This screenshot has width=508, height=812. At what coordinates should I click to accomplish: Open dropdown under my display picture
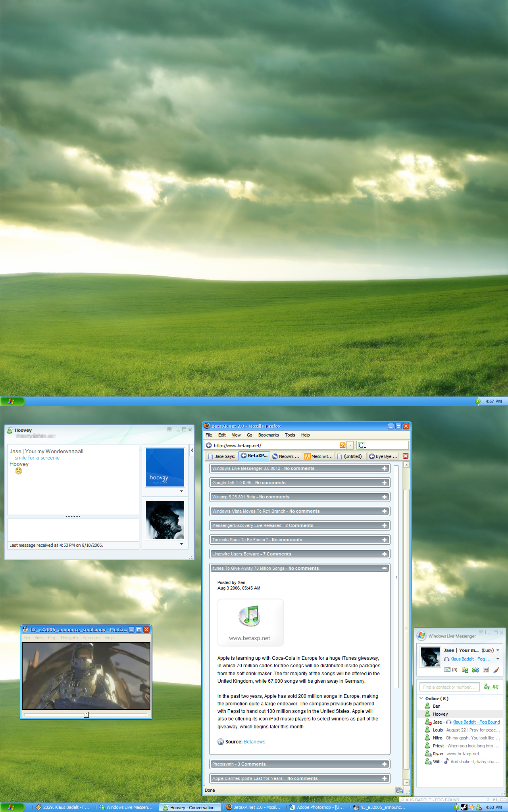181,544
